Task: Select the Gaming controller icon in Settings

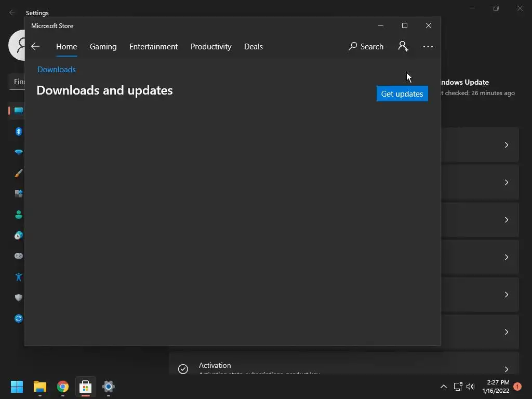Action: [x=18, y=256]
